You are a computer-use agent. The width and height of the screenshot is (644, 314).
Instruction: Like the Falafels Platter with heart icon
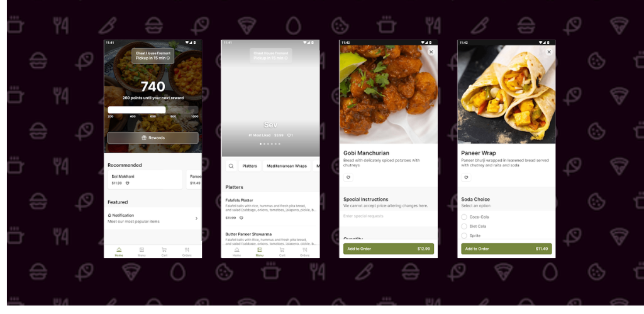pyautogui.click(x=241, y=218)
